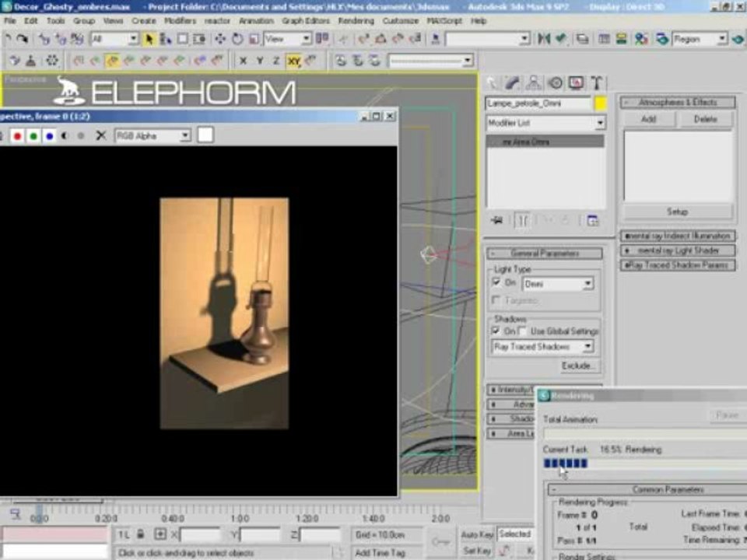Open the Modify command panel tab
Screen dimensions: 747x560
[513, 83]
